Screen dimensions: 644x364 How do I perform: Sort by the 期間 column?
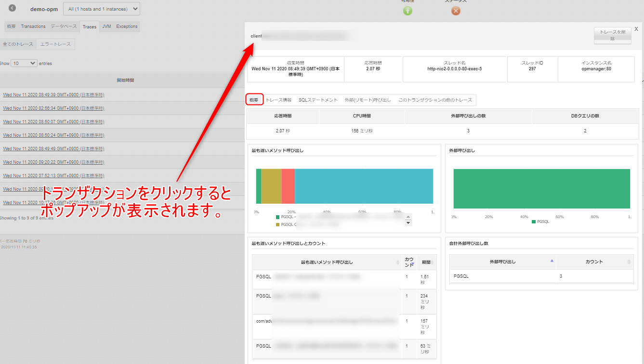click(x=426, y=262)
